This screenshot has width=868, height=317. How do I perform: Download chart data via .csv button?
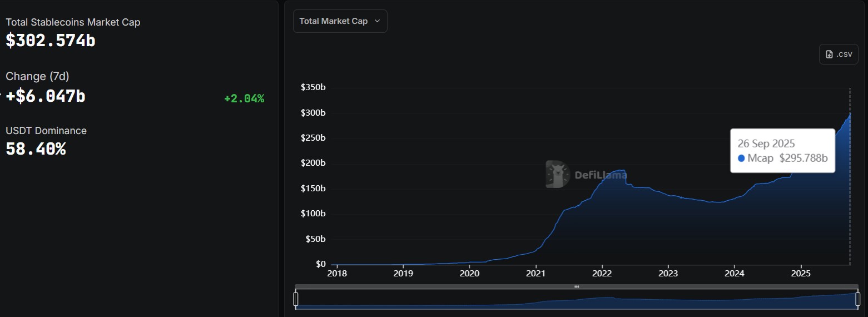click(839, 55)
